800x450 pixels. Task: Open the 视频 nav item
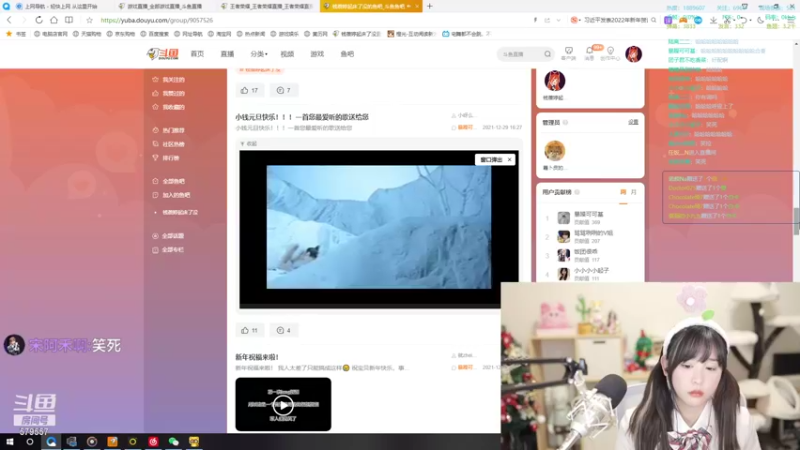click(287, 54)
